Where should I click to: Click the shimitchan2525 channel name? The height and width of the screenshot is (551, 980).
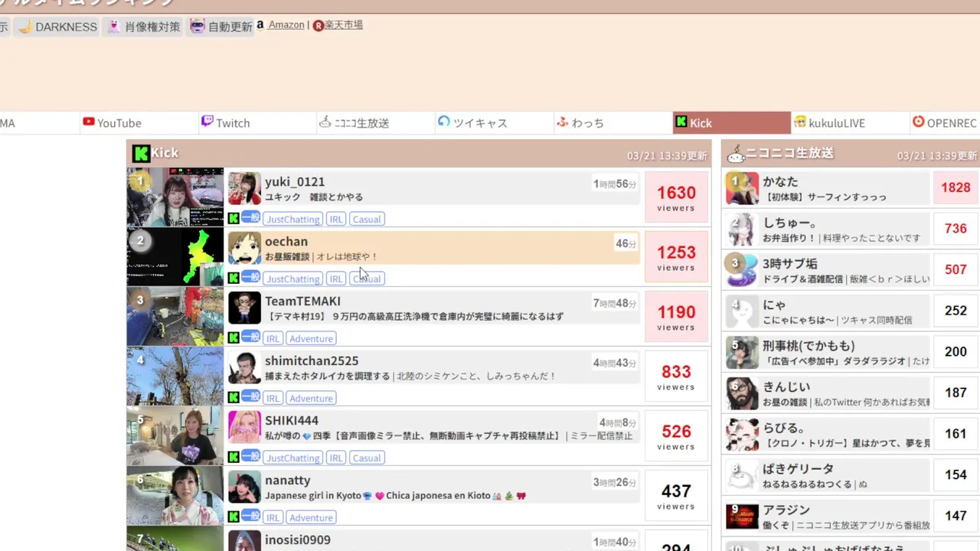(x=312, y=361)
